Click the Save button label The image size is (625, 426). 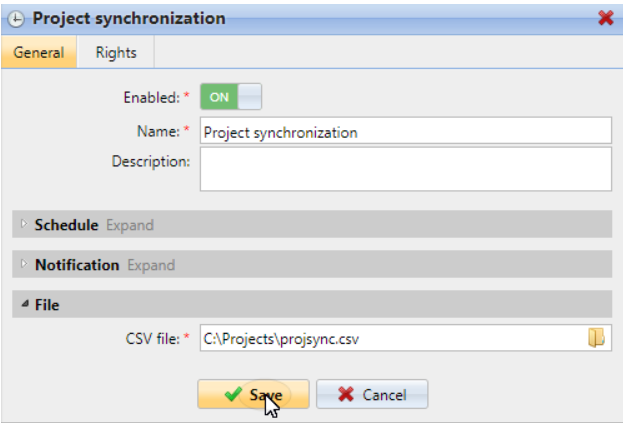[x=265, y=395]
